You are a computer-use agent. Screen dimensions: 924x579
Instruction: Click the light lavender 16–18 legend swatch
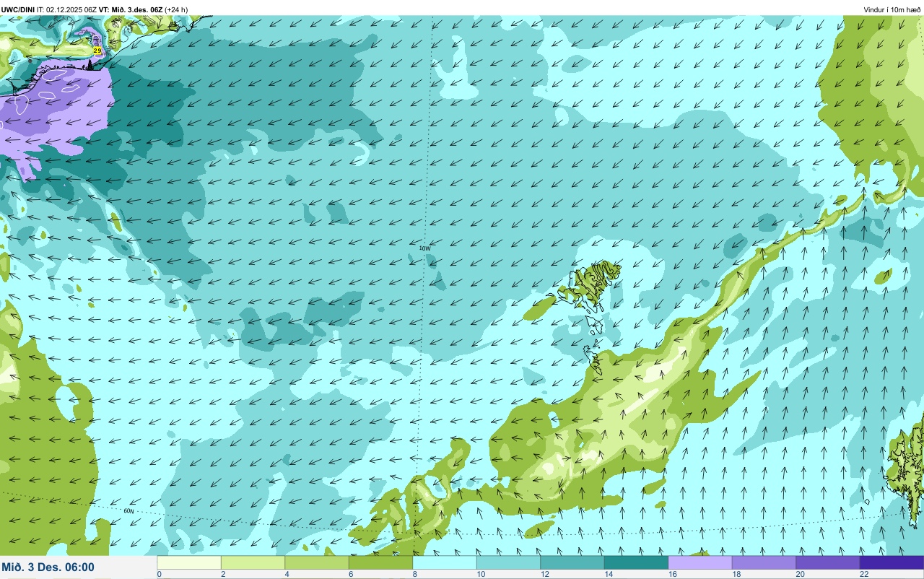(x=700, y=562)
